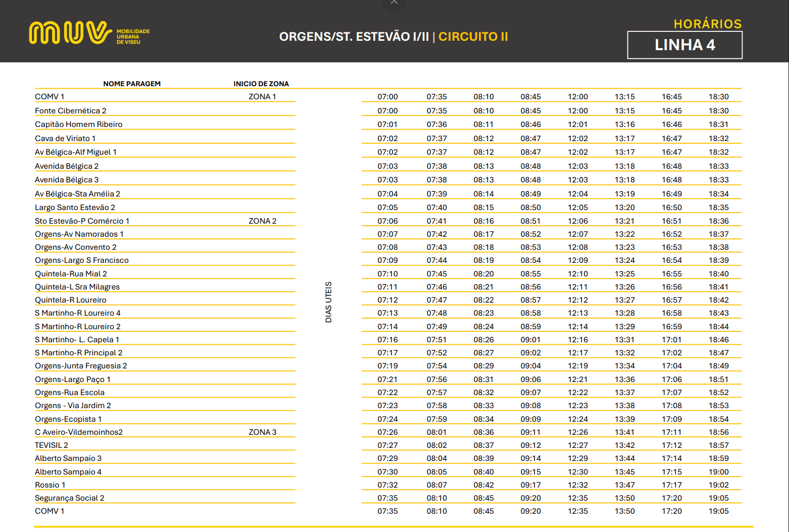789x532 pixels.
Task: Click the ZONA 2 label
Action: (x=262, y=221)
